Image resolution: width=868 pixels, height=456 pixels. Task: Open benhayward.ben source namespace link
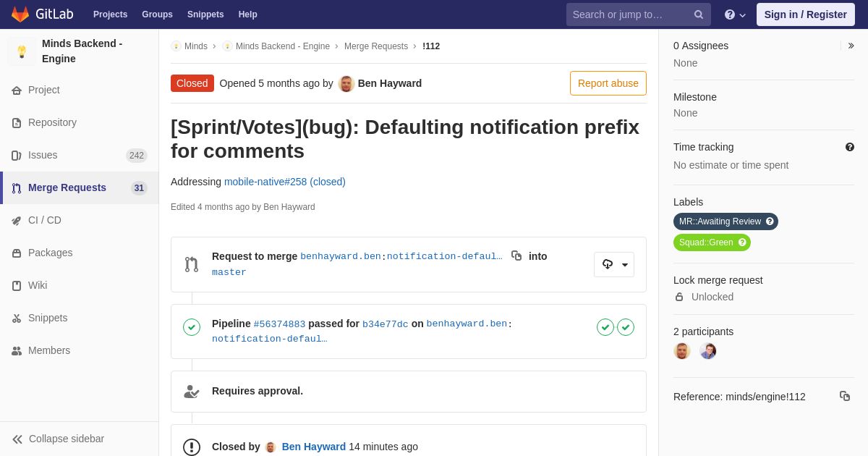pyautogui.click(x=341, y=256)
